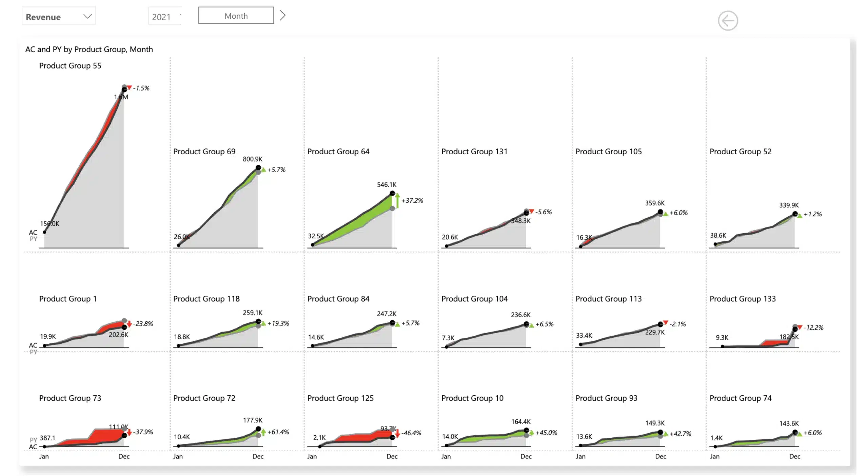The width and height of the screenshot is (868, 476).
Task: Click the forward chevron beside the Month button
Action: [283, 15]
